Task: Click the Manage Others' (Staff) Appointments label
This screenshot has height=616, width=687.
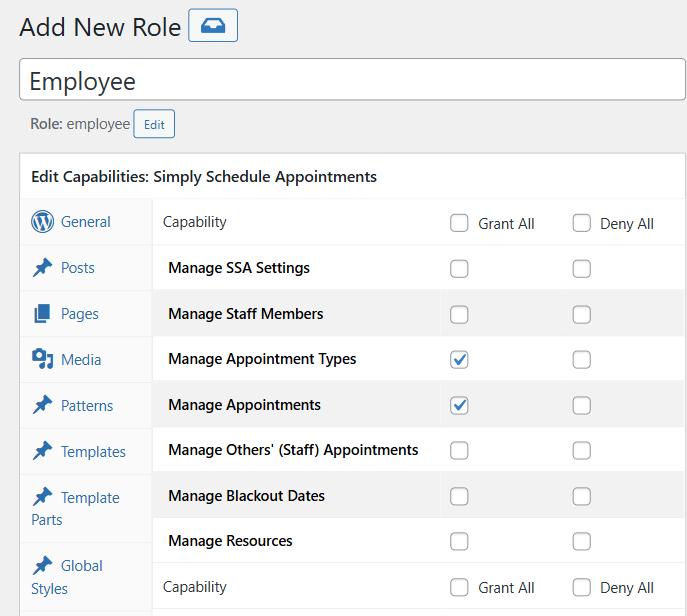Action: point(293,450)
